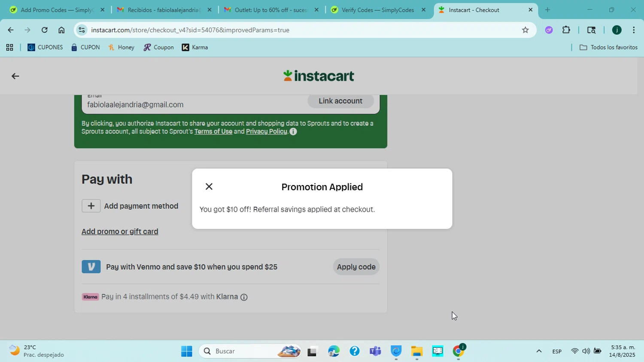Screen dimensions: 644x362
Task: Click the browser forward button
Action: tap(27, 30)
